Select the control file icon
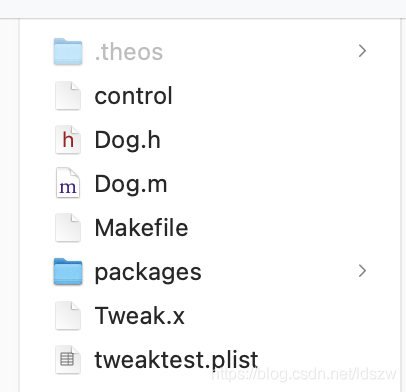This screenshot has width=406, height=392. (68, 95)
